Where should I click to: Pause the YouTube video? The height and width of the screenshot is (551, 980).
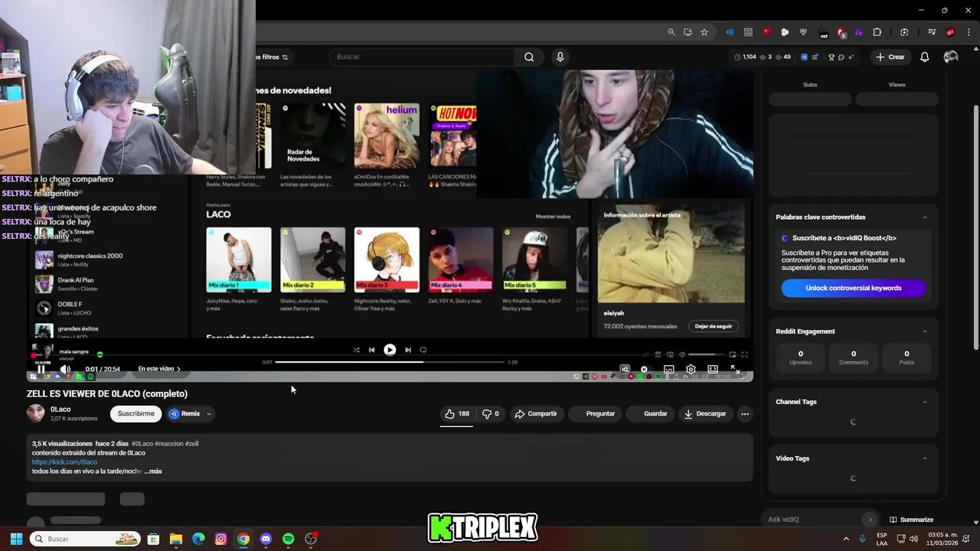click(x=41, y=369)
